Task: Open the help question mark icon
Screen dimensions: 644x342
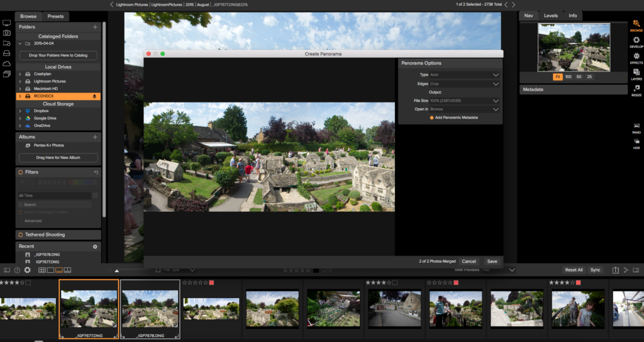Action: pos(17,270)
